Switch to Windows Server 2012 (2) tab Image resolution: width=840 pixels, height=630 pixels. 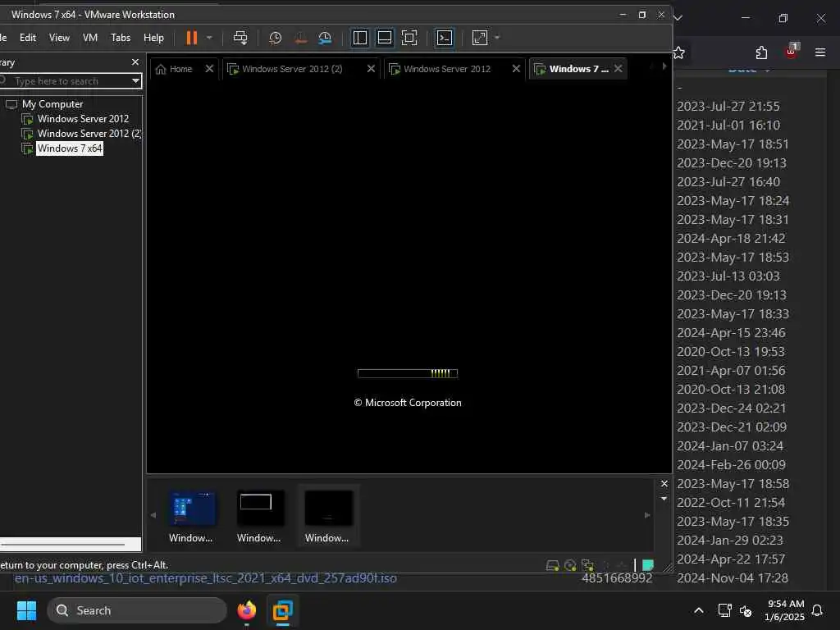[292, 69]
